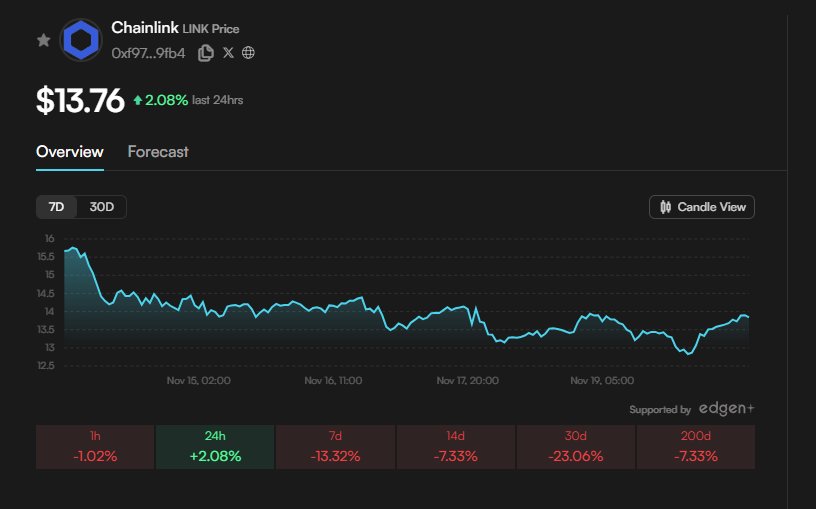The image size is (816, 509).
Task: Select the 200d price change cell
Action: coord(695,447)
